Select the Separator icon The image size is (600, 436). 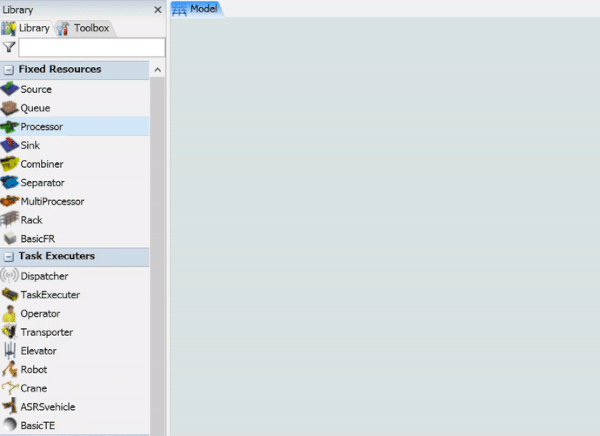10,183
